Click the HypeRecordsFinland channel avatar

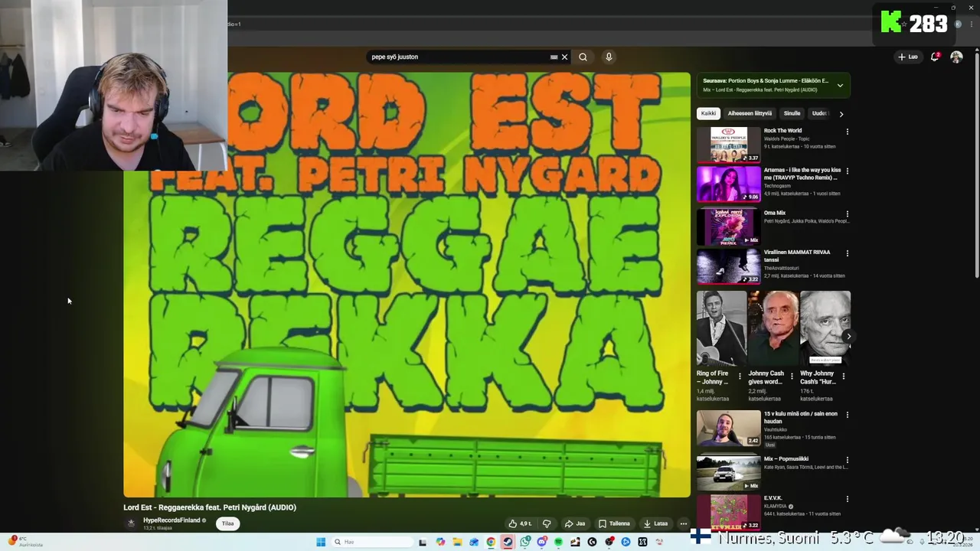[x=131, y=523]
